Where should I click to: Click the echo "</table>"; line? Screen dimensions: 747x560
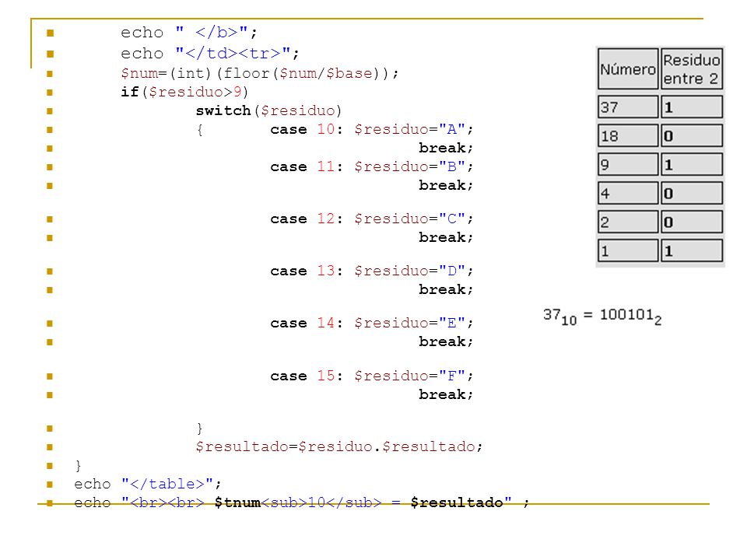(x=148, y=484)
